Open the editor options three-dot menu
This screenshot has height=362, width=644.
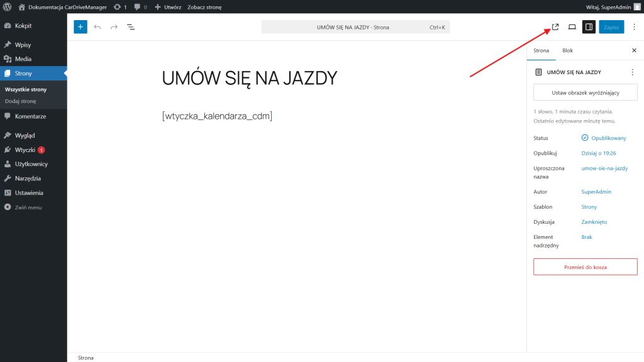(634, 26)
